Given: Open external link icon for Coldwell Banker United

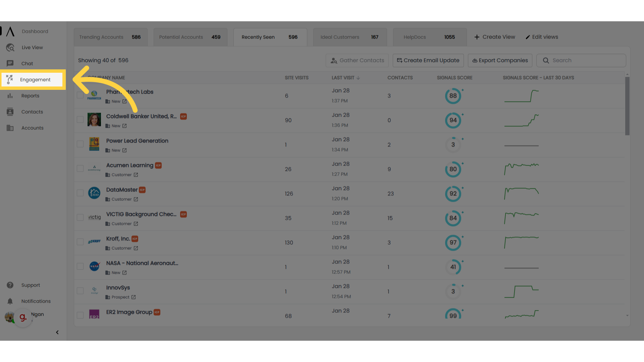Looking at the screenshot, I should point(124,126).
